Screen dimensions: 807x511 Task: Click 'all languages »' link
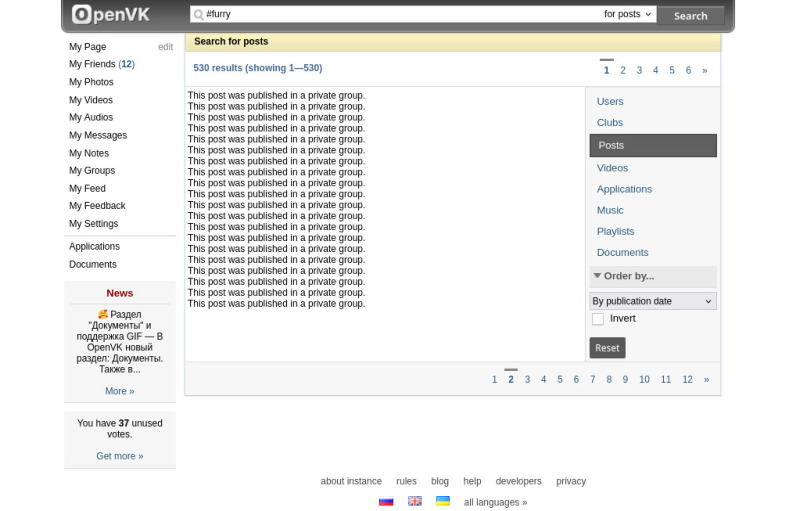pyautogui.click(x=495, y=502)
